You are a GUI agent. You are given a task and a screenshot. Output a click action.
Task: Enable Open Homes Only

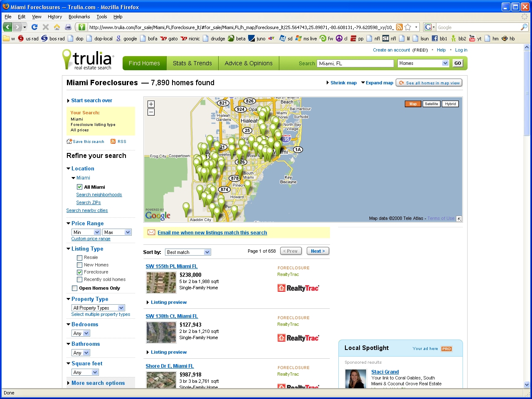coord(74,288)
